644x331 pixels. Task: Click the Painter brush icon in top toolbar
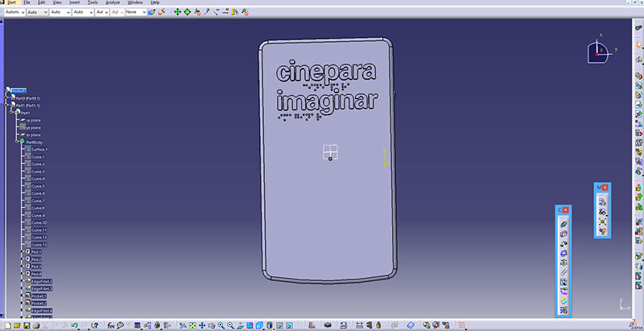[151, 12]
